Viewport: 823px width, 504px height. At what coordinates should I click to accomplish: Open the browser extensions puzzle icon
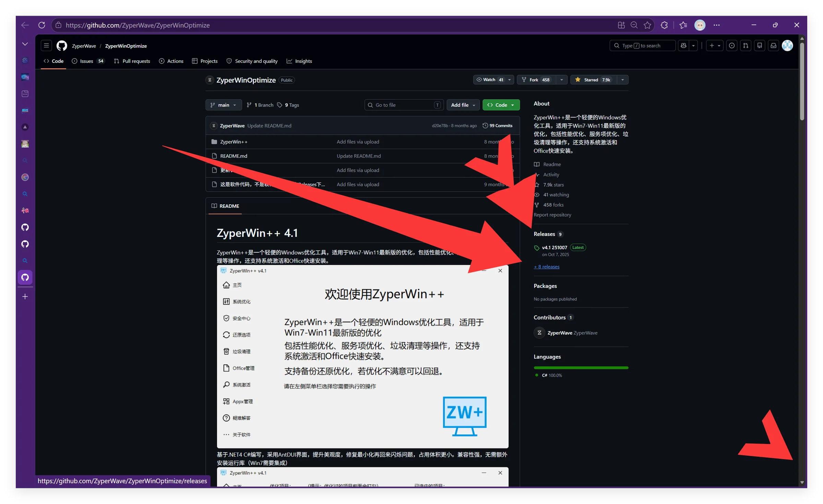point(664,25)
